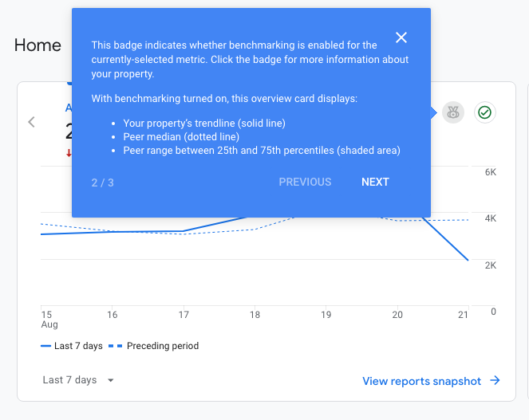
Task: Toggle the Last 7 days legend label
Action: (x=78, y=346)
